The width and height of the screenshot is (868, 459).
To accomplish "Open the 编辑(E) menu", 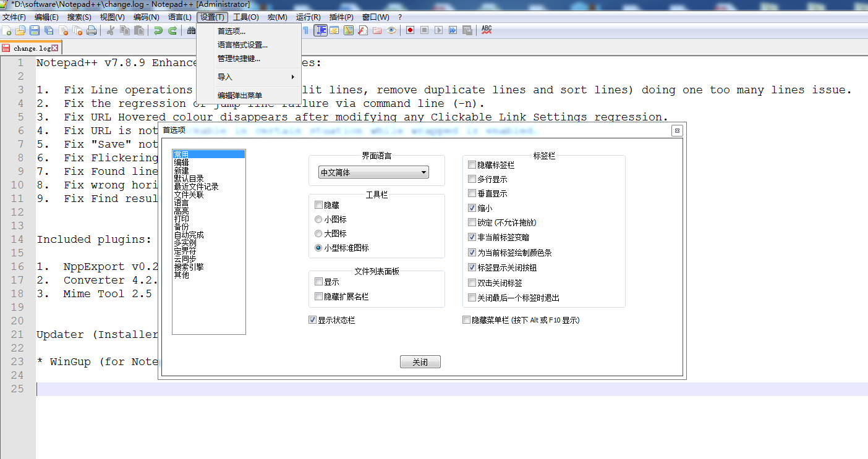I will [x=47, y=17].
